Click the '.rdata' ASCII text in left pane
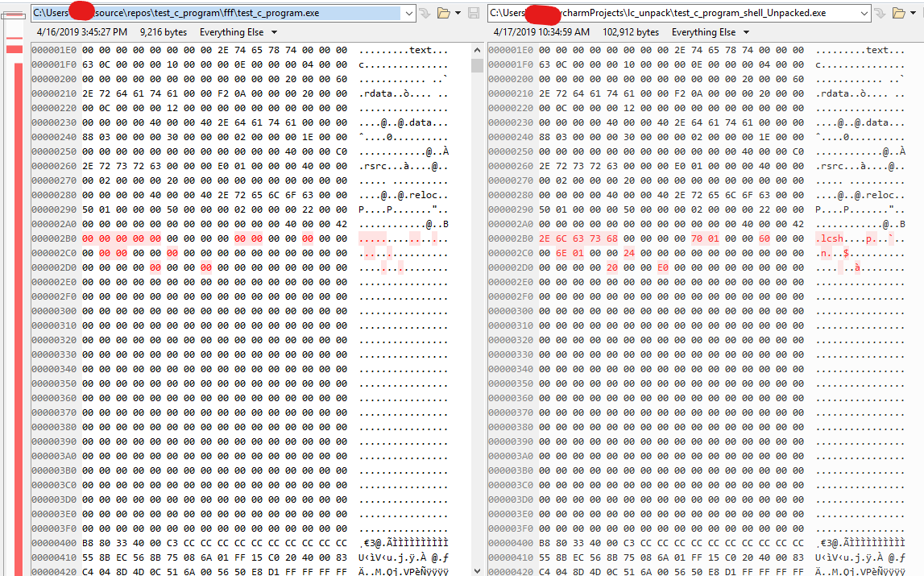 pos(376,93)
